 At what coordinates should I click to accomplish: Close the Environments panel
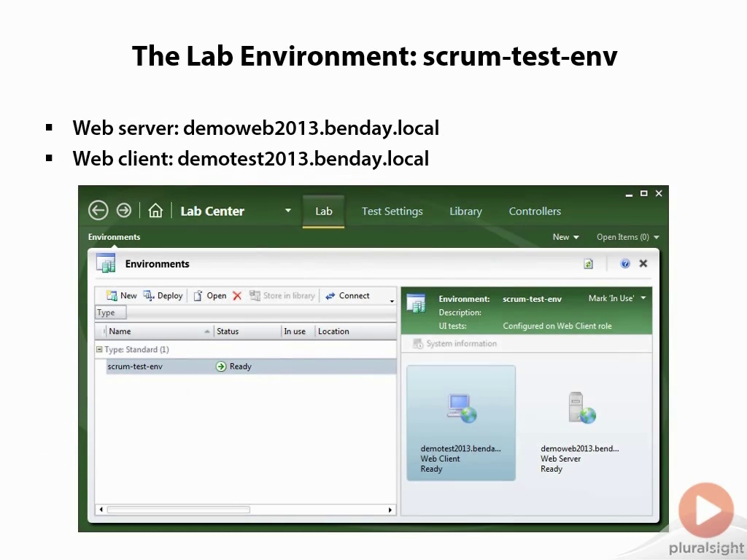pos(643,264)
